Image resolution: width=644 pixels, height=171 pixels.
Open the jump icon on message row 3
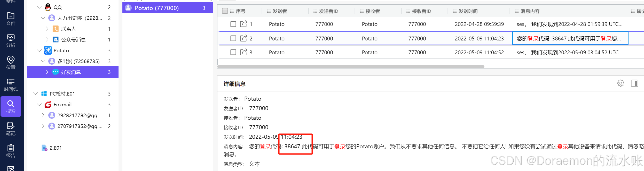[x=244, y=52]
